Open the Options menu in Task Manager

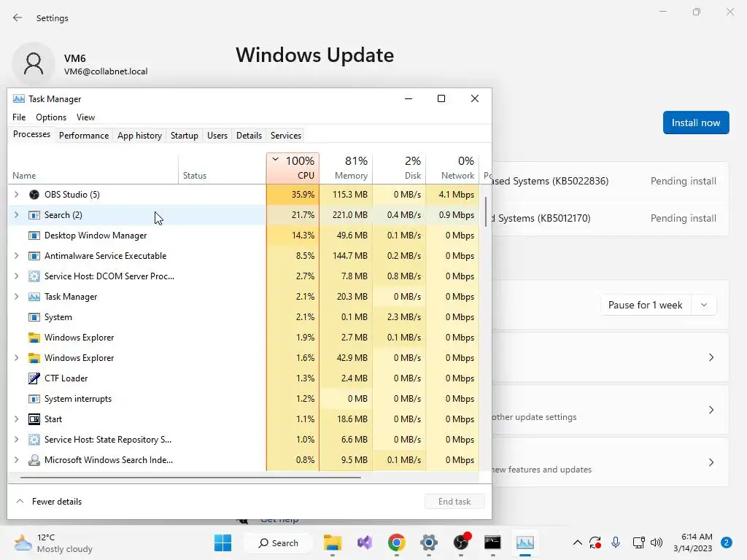51,117
